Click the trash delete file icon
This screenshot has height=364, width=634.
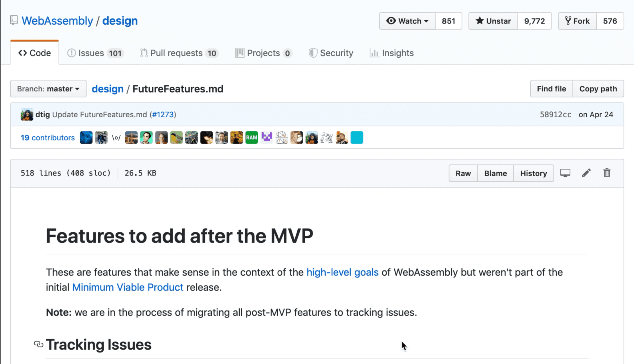607,173
